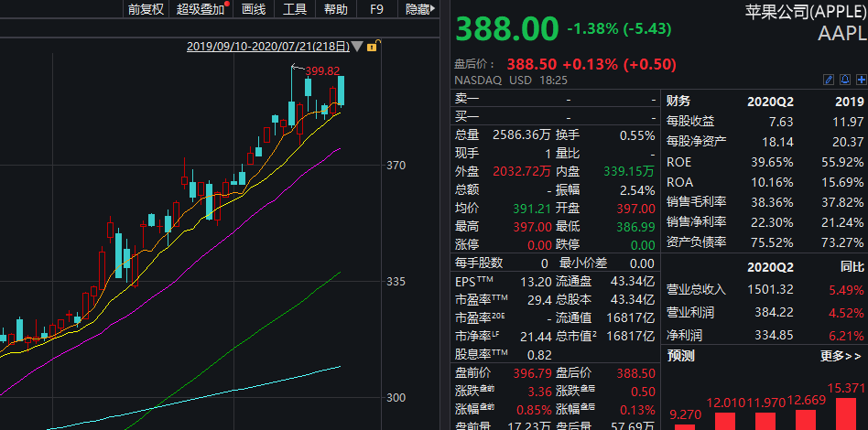Click the 同比 column header
Image resolution: width=868 pixels, height=430 pixels.
pyautogui.click(x=852, y=267)
